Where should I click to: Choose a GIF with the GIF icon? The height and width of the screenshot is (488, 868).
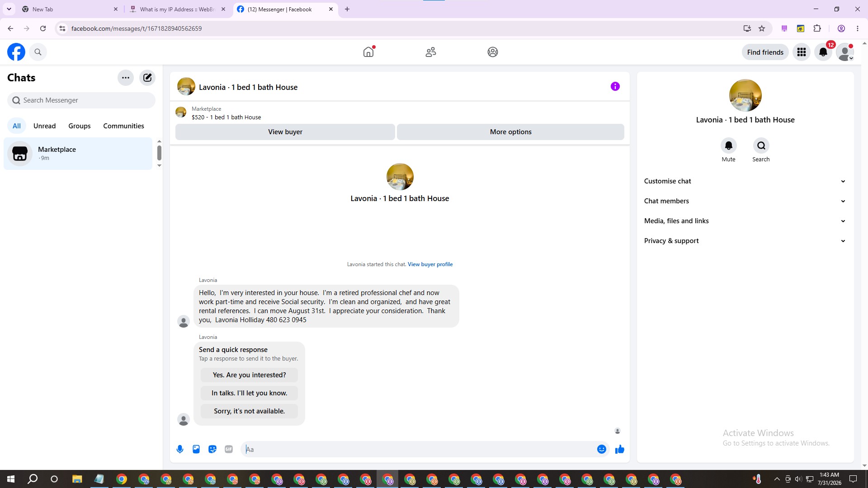(229, 449)
